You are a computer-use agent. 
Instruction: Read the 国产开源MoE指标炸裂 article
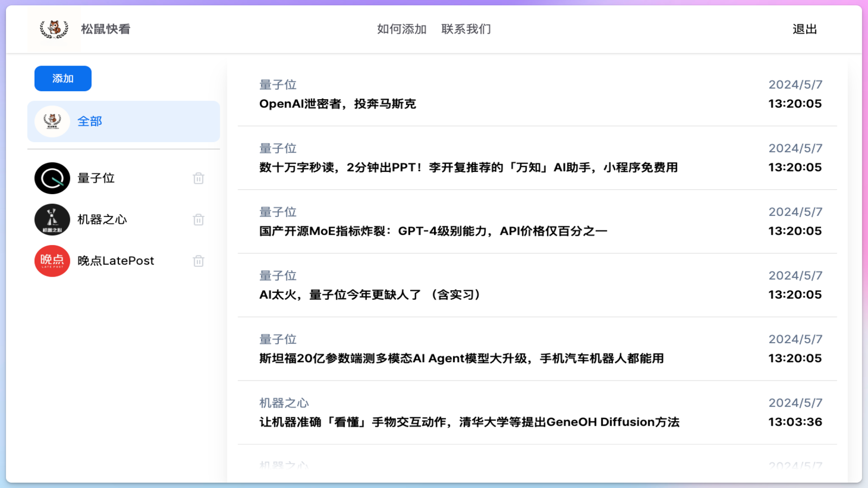[433, 232]
